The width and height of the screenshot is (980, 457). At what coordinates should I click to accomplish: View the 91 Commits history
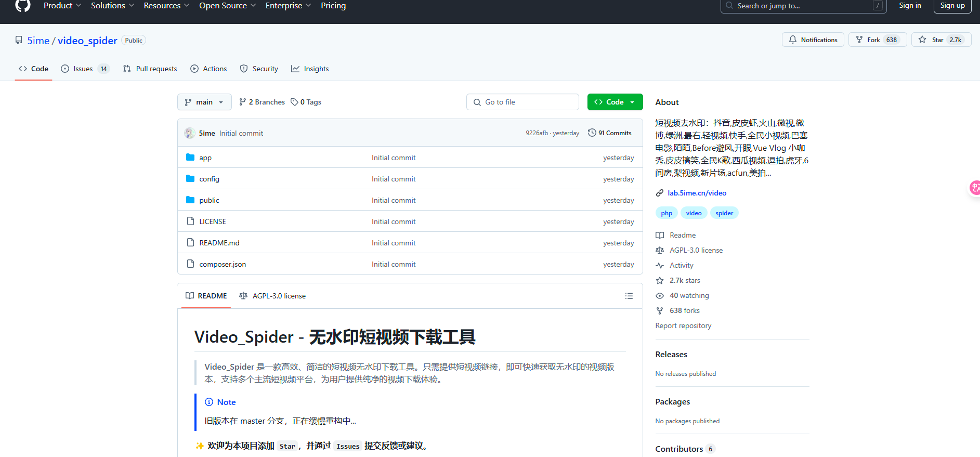(609, 133)
